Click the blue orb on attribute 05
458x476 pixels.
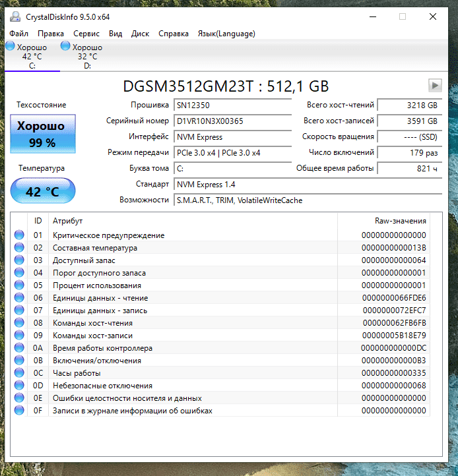click(19, 285)
